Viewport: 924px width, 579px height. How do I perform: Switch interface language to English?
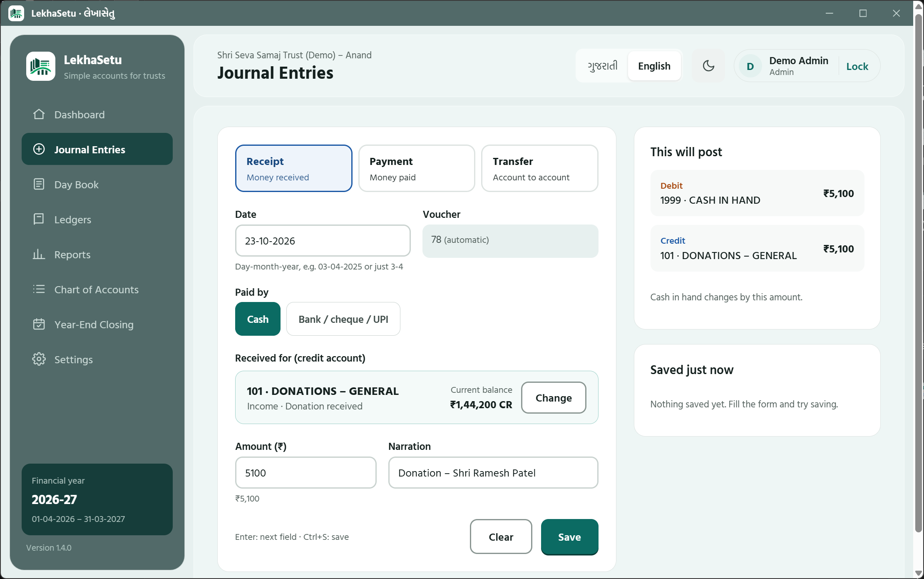(654, 66)
